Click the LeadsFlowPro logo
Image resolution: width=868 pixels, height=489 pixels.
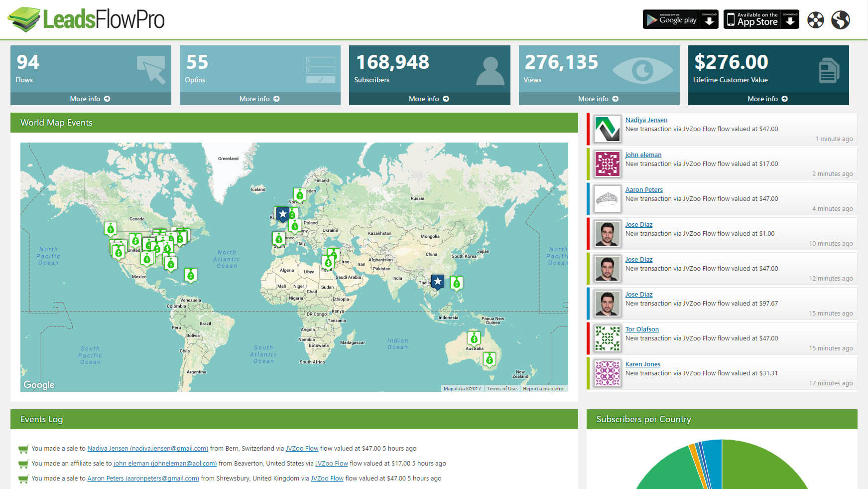pos(86,20)
